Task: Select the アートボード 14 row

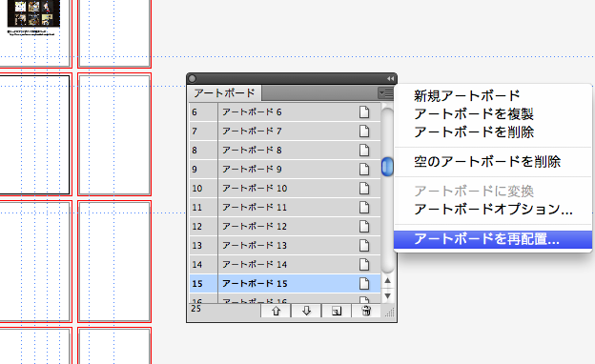Action: pyautogui.click(x=285, y=264)
